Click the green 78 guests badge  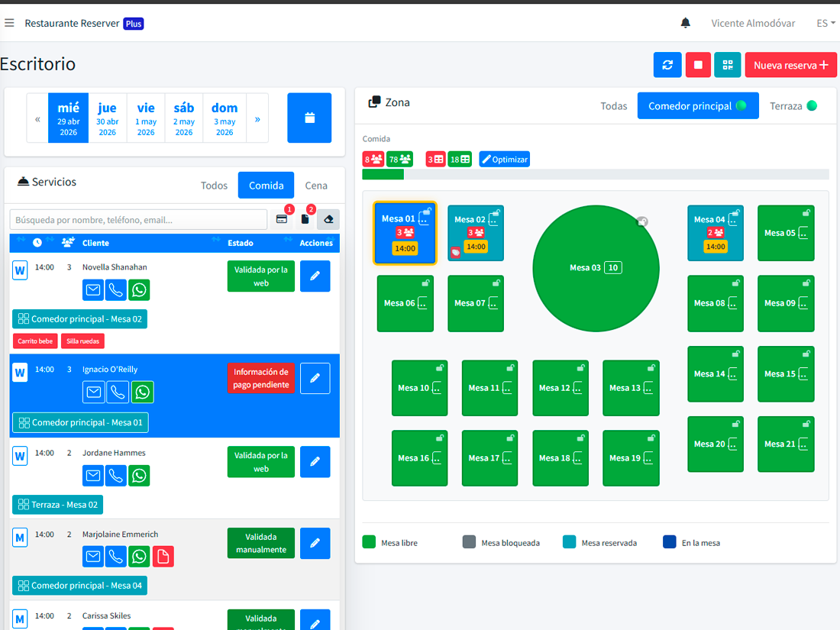pyautogui.click(x=399, y=159)
